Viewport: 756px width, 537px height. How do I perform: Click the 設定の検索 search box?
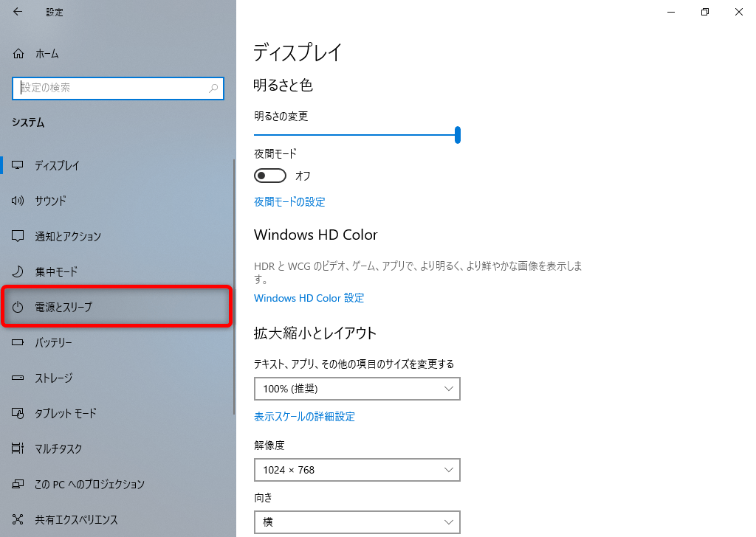[118, 89]
